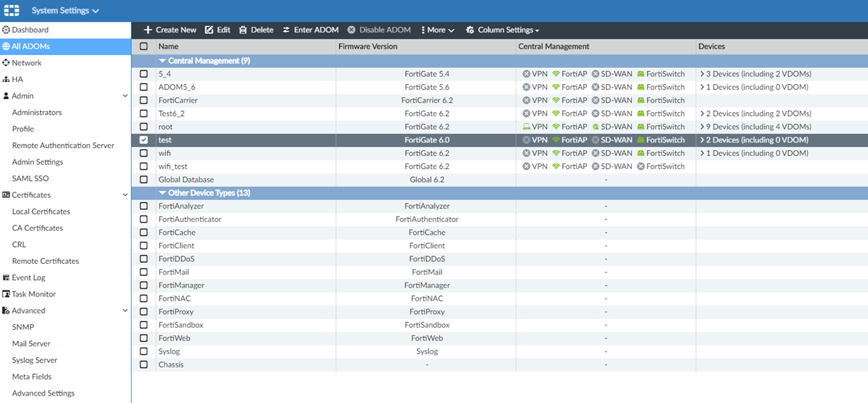Open the More menu
This screenshot has width=868, height=403.
tap(438, 30)
